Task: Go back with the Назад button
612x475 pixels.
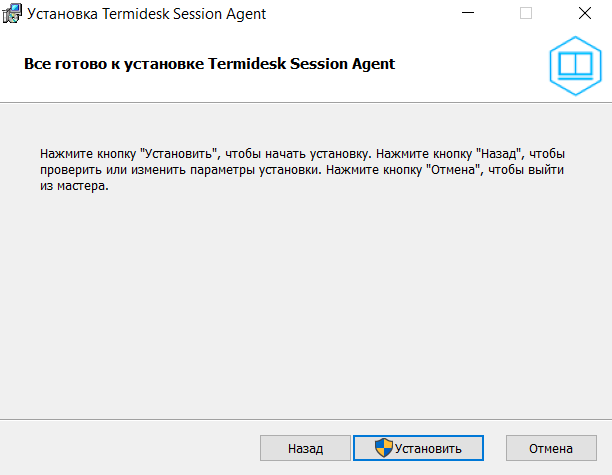Action: tap(305, 448)
